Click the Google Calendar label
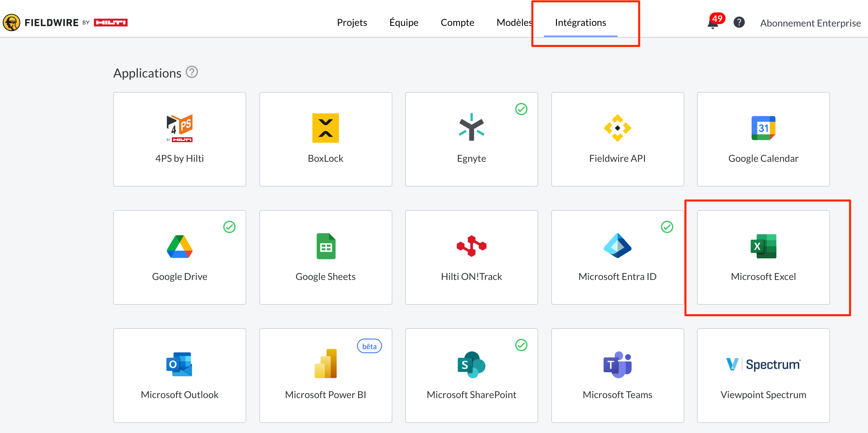The height and width of the screenshot is (433, 868). pyautogui.click(x=763, y=158)
